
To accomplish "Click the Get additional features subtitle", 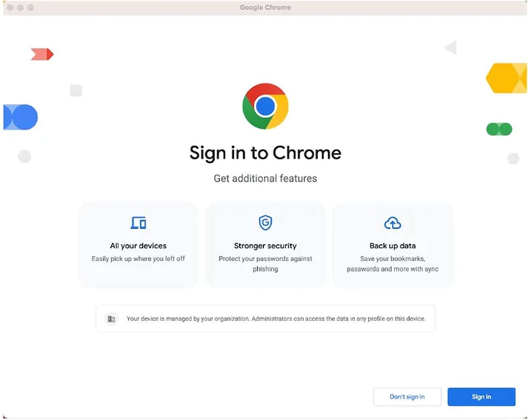I will click(265, 178).
